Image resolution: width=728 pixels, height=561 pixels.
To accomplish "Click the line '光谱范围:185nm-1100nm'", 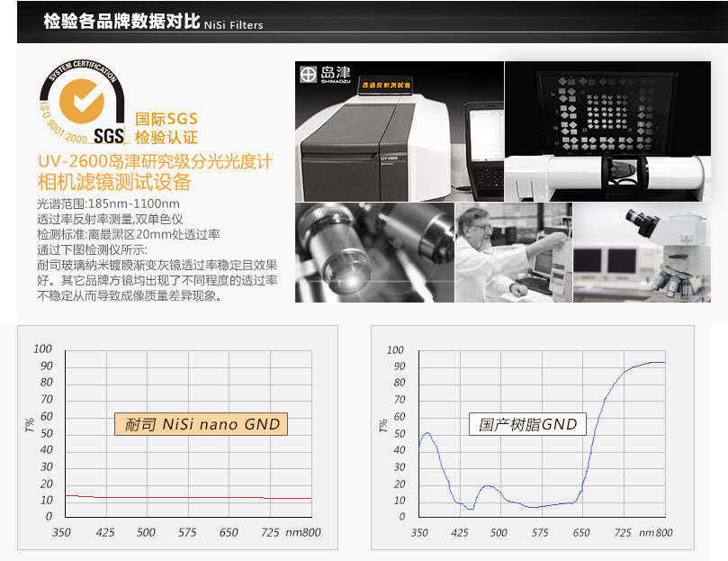I will (x=108, y=204).
